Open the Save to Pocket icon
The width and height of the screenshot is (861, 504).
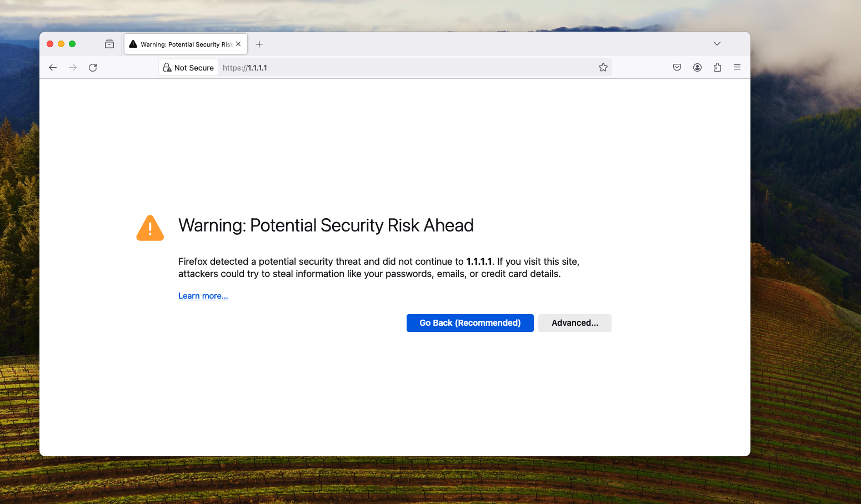677,68
